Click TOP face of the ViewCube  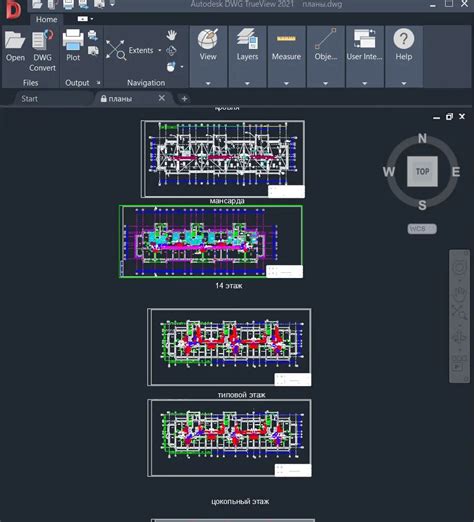(422, 171)
